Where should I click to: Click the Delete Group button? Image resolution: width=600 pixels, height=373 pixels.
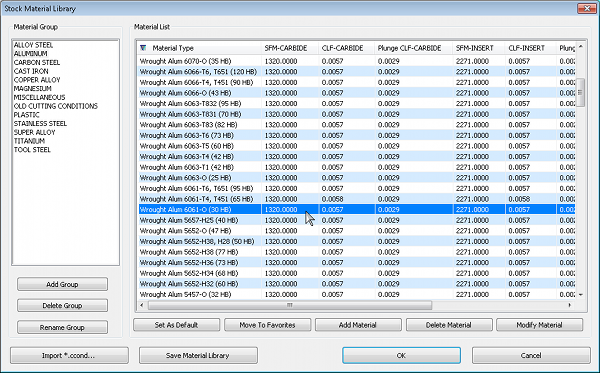62,305
